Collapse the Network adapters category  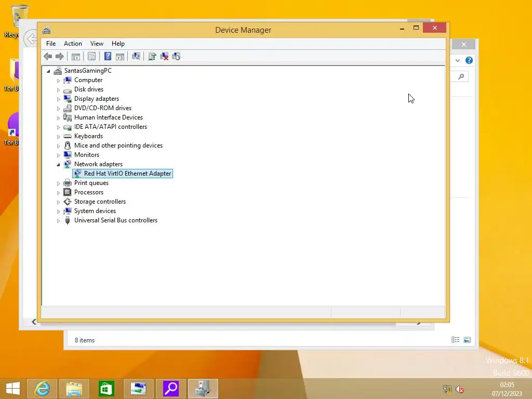[58, 165]
